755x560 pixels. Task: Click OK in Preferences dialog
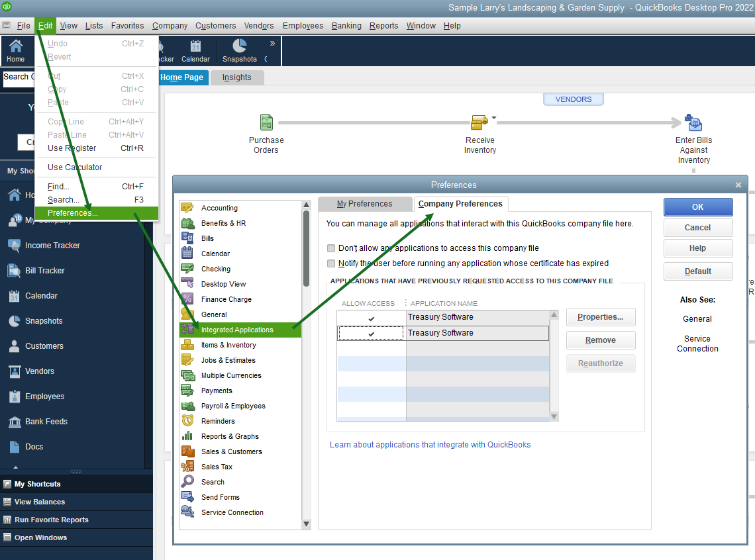click(x=697, y=207)
